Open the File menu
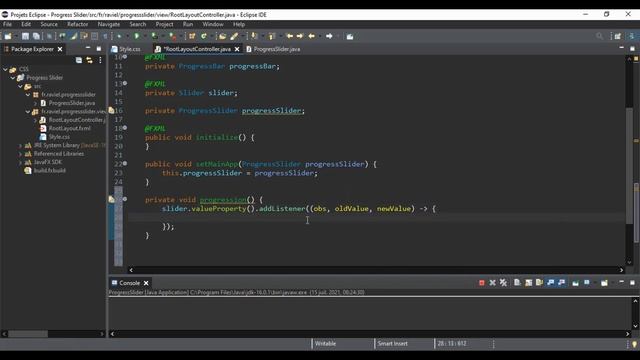 (7, 24)
